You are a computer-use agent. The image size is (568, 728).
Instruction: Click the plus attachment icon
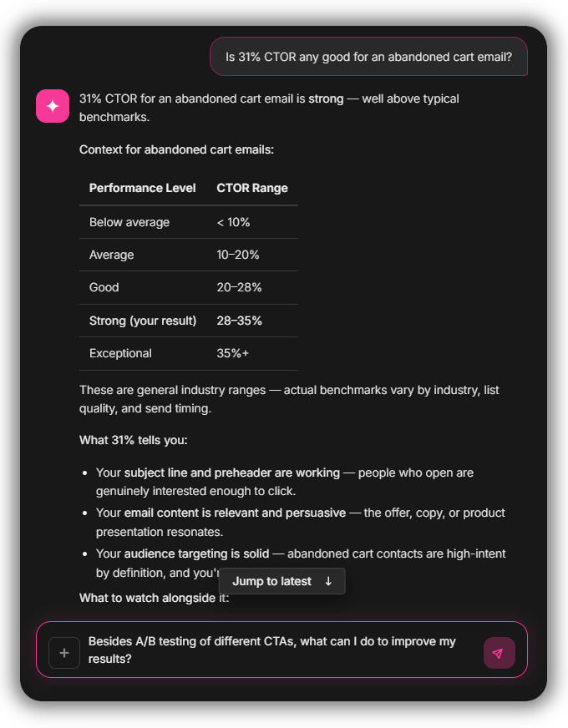click(x=64, y=653)
